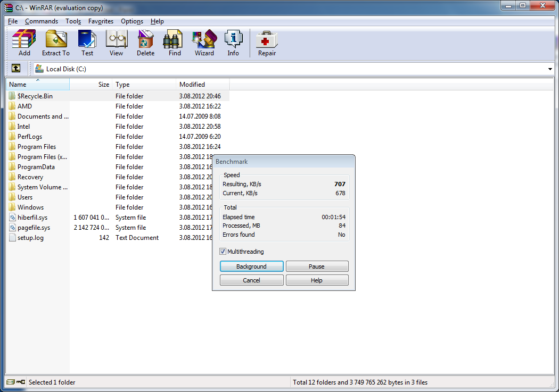Select the Program Files folder name
The image size is (559, 392).
coord(37,147)
